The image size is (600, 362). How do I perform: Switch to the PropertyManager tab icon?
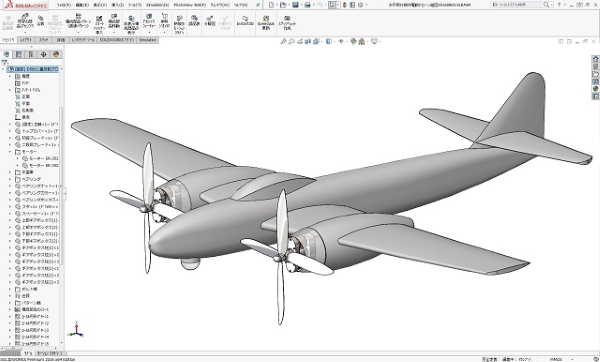pyautogui.click(x=18, y=54)
